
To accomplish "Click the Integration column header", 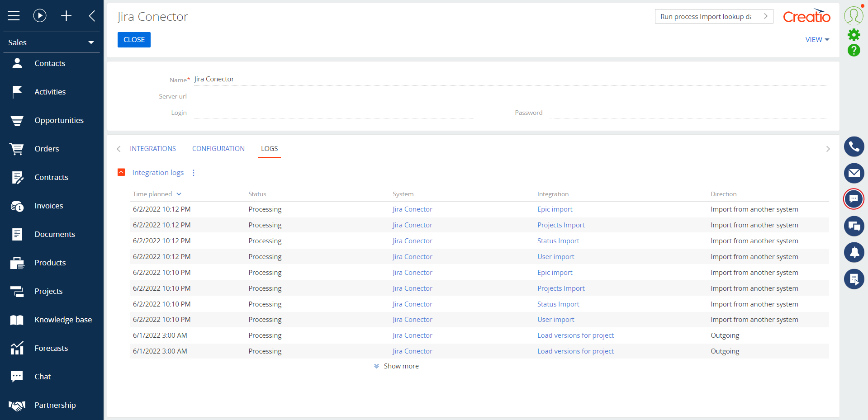I will point(553,194).
